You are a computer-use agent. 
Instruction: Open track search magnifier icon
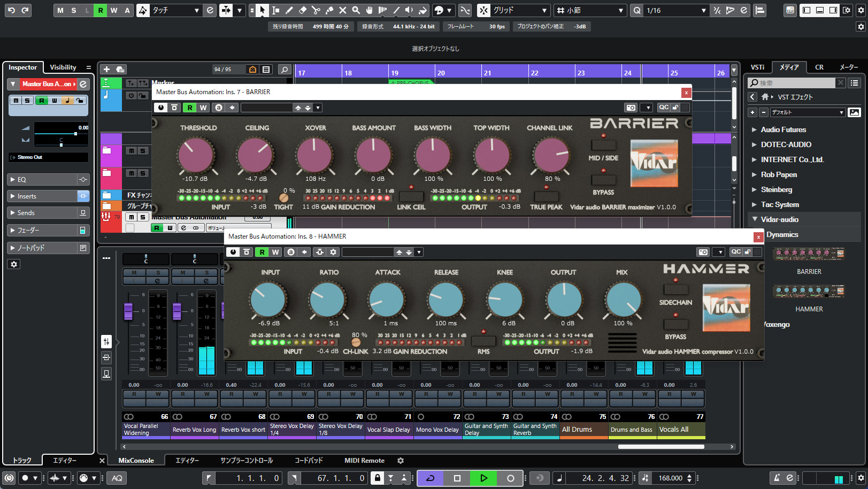285,69
